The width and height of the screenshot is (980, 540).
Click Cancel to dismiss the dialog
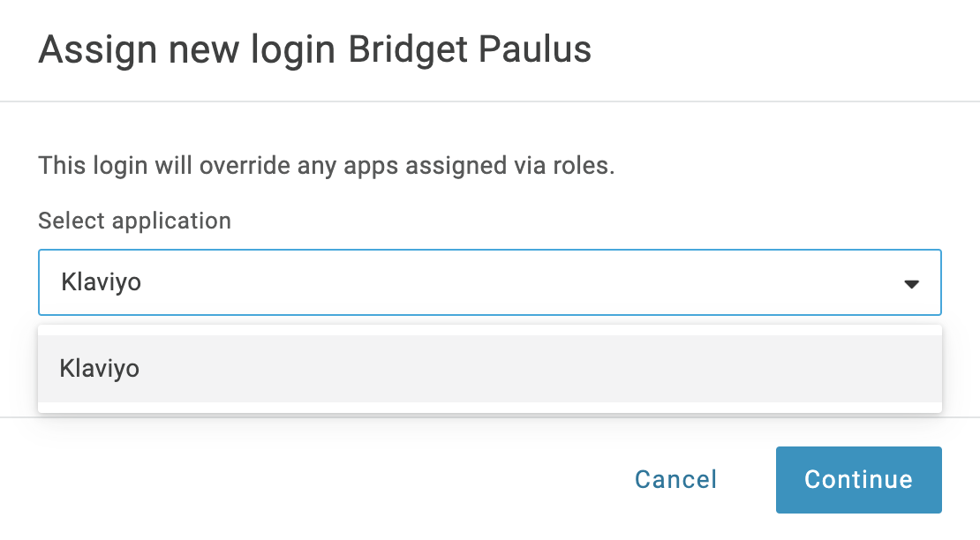675,479
